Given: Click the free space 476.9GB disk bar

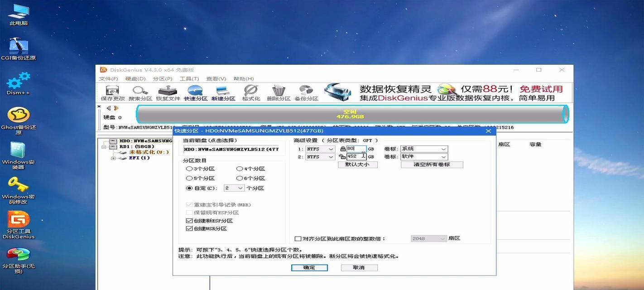Looking at the screenshot, I should [x=352, y=114].
